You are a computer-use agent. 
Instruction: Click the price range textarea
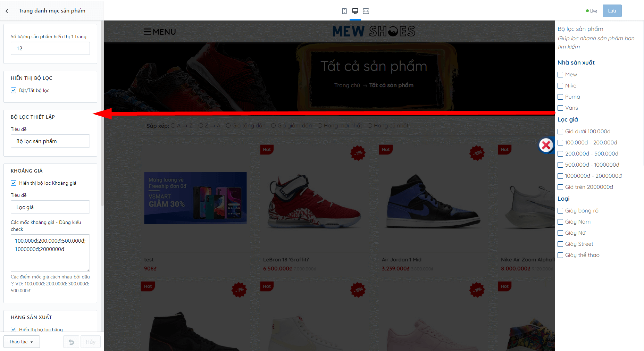tap(50, 253)
